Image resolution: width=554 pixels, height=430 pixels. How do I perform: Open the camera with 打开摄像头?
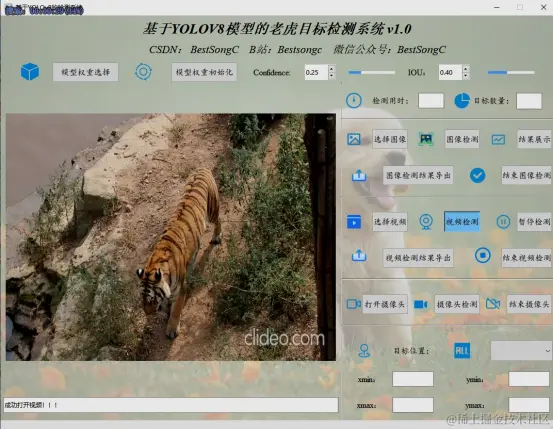tap(385, 304)
